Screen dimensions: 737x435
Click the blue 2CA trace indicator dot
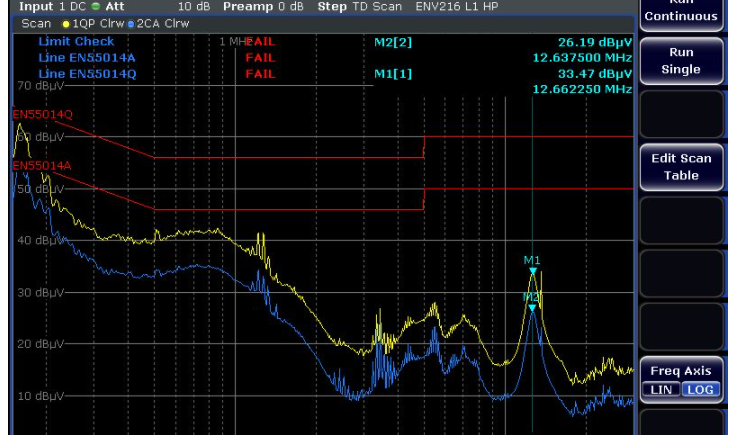click(130, 23)
